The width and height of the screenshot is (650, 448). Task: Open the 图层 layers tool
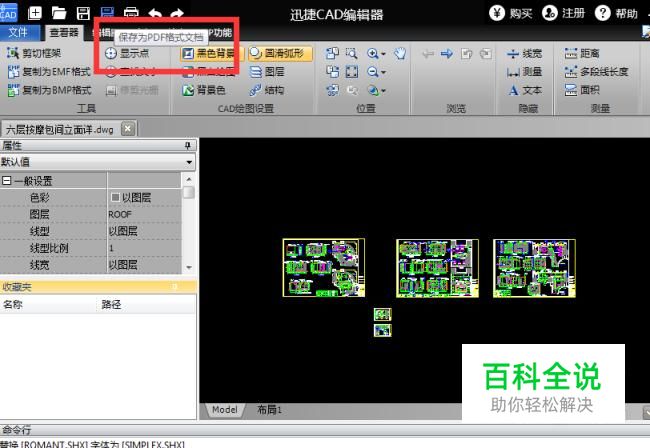point(267,72)
